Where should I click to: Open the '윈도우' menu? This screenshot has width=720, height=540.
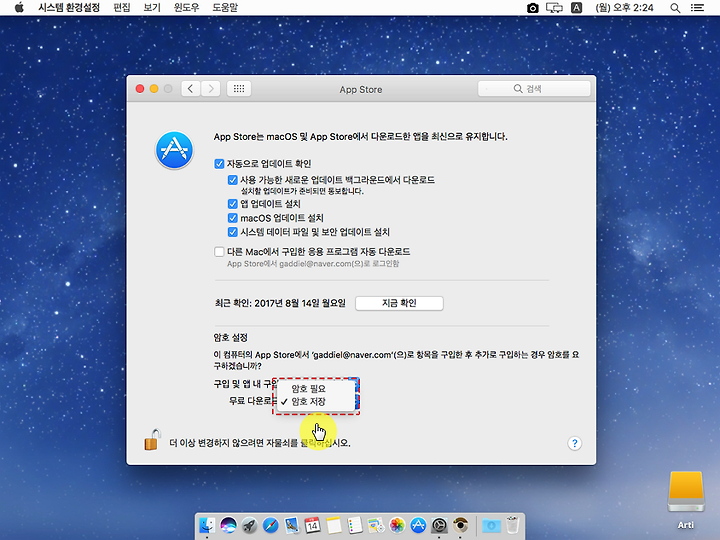(186, 8)
